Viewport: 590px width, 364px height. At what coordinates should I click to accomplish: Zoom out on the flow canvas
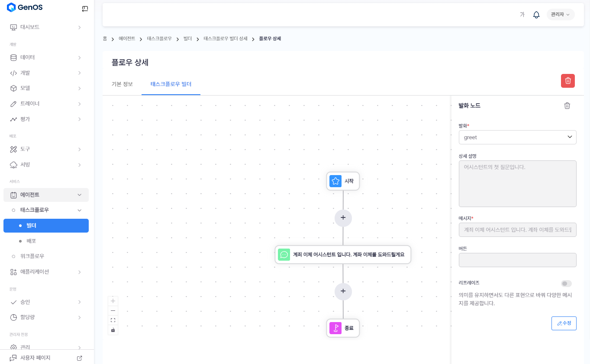pyautogui.click(x=113, y=310)
